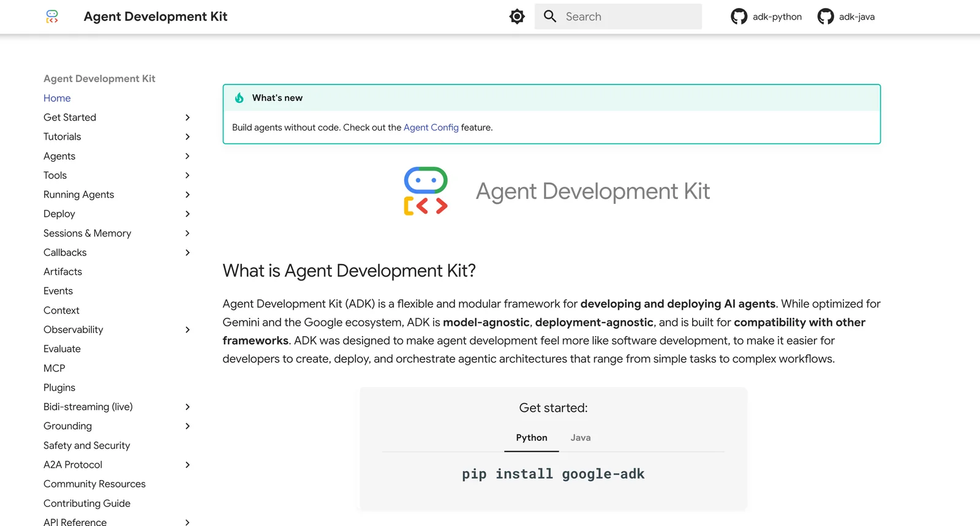Open MCP page in sidebar
The width and height of the screenshot is (980, 526).
tap(55, 368)
